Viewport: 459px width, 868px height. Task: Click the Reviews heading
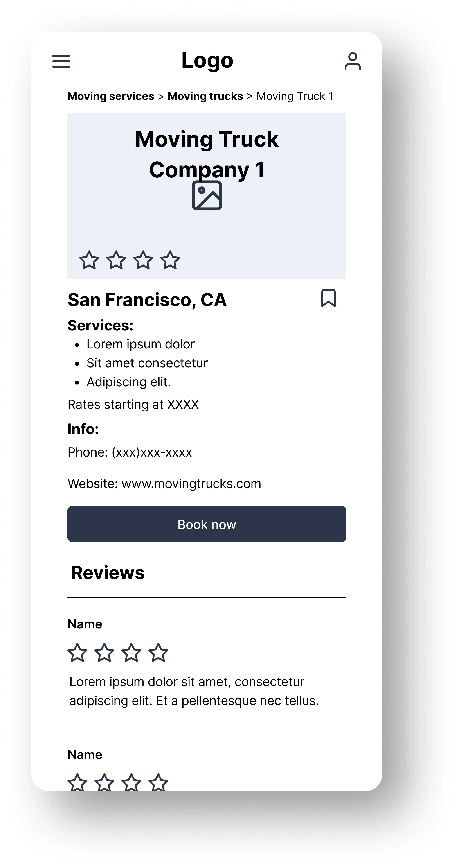click(x=108, y=572)
